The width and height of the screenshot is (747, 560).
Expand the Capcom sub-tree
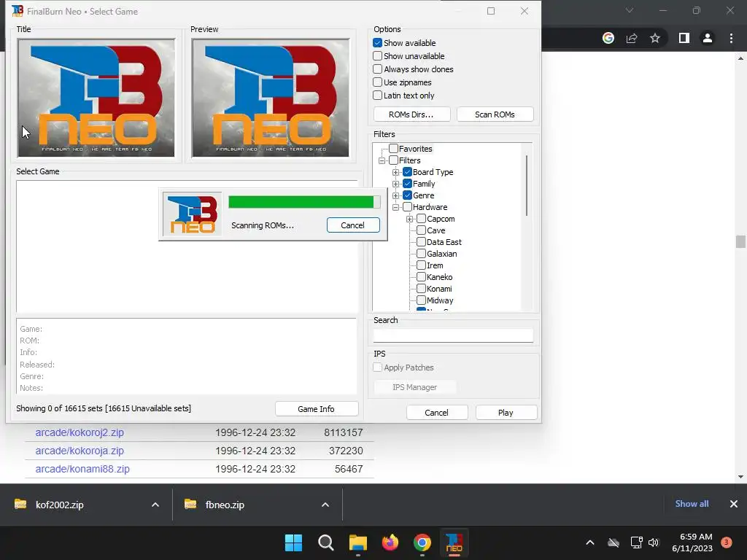tap(409, 219)
